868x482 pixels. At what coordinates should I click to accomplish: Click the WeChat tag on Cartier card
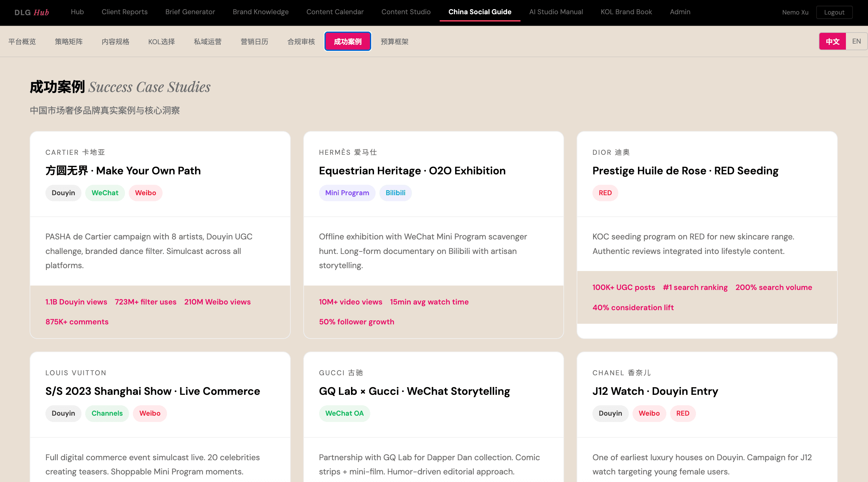[x=105, y=193]
